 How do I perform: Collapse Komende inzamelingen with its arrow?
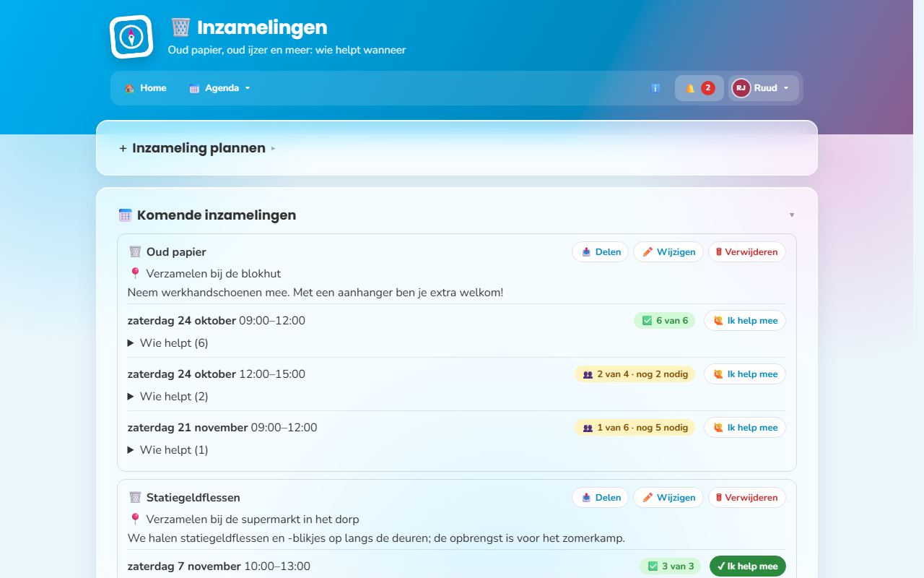pos(792,215)
